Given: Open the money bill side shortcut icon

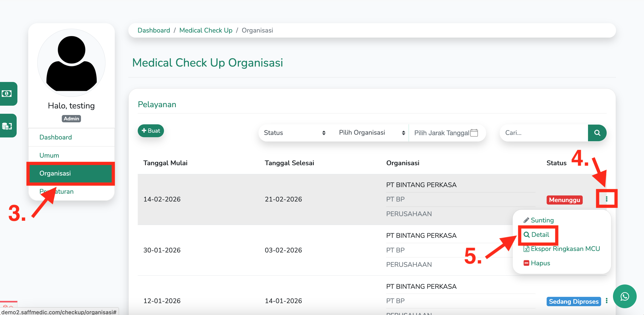Looking at the screenshot, I should point(7,94).
